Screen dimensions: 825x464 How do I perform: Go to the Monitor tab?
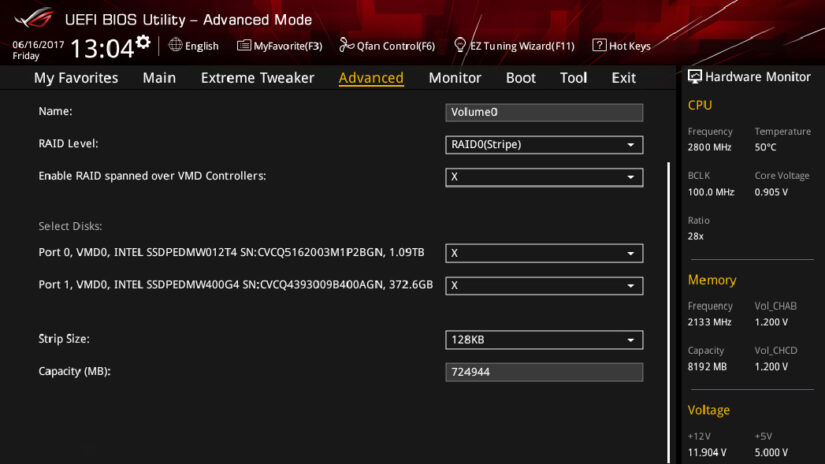[454, 78]
